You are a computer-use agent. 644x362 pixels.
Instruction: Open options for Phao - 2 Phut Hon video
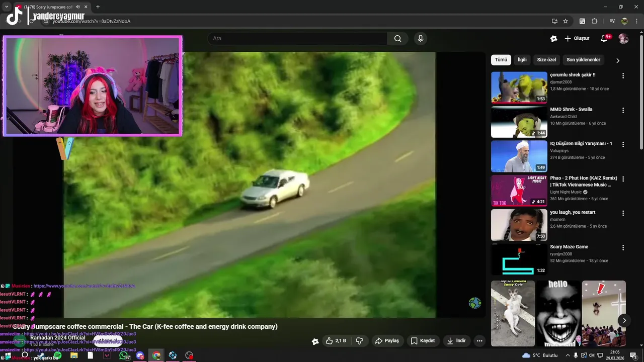(623, 179)
